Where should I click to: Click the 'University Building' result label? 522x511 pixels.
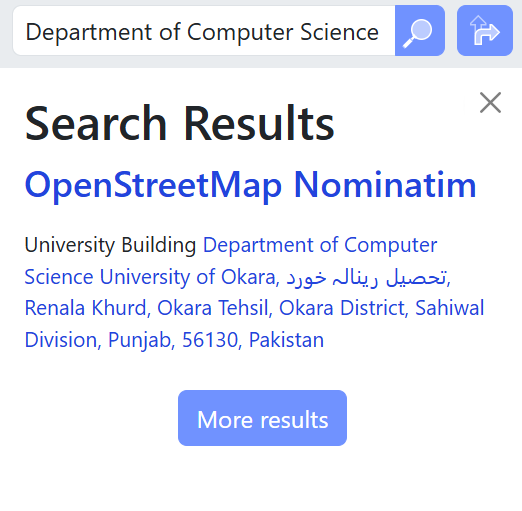click(x=110, y=245)
